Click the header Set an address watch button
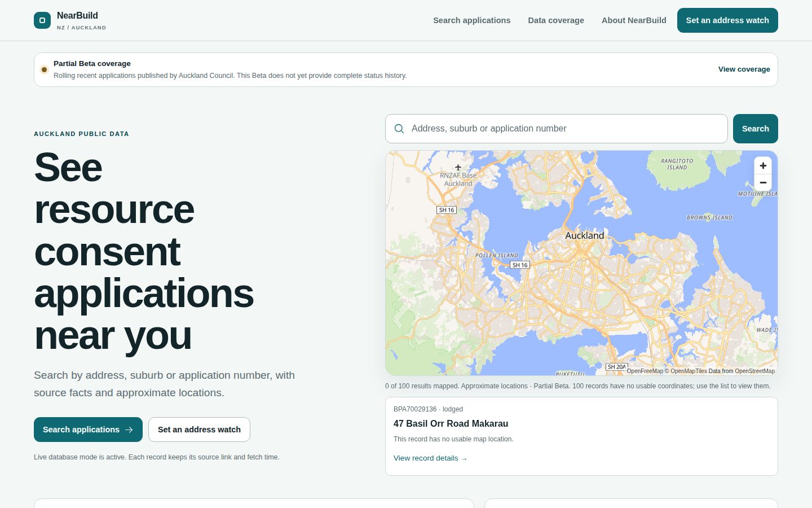The height and width of the screenshot is (508, 812). [x=727, y=20]
